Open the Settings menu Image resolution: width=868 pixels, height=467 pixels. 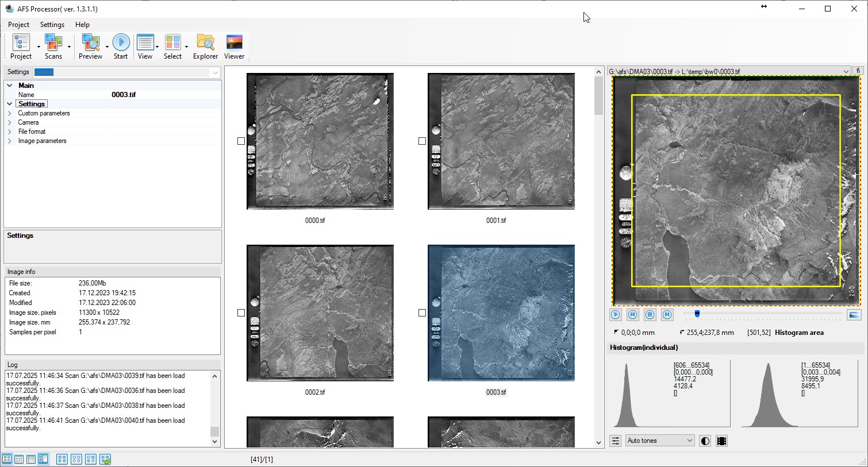tap(52, 25)
